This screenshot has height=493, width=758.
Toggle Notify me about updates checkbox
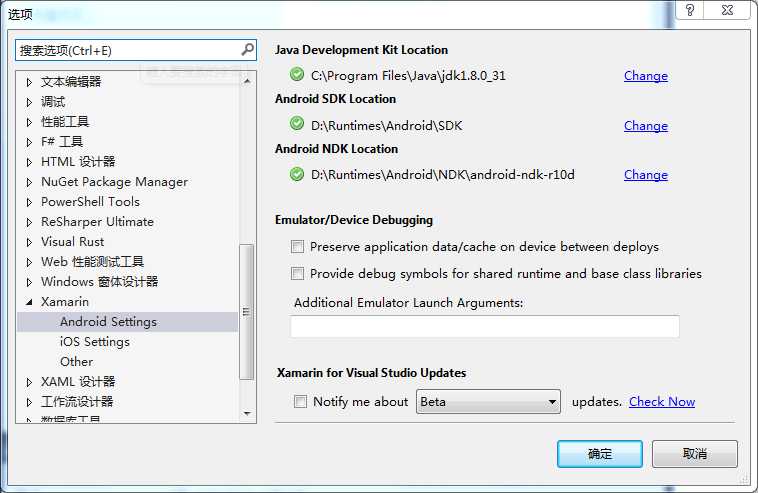tap(300, 402)
